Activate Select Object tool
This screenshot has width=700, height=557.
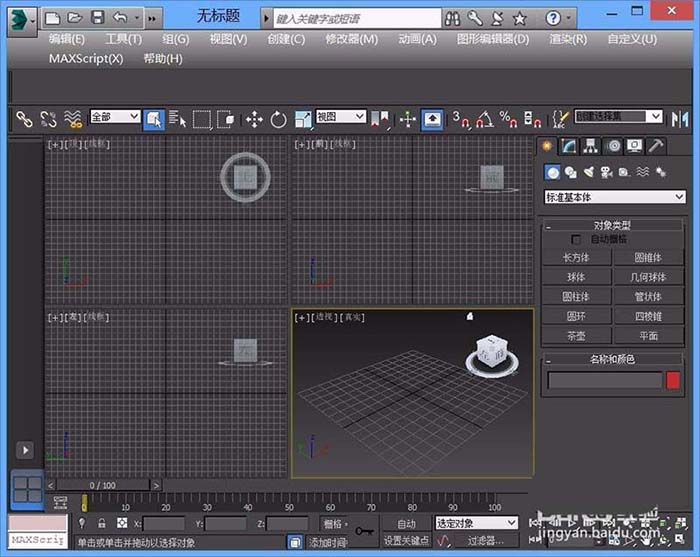(x=154, y=120)
